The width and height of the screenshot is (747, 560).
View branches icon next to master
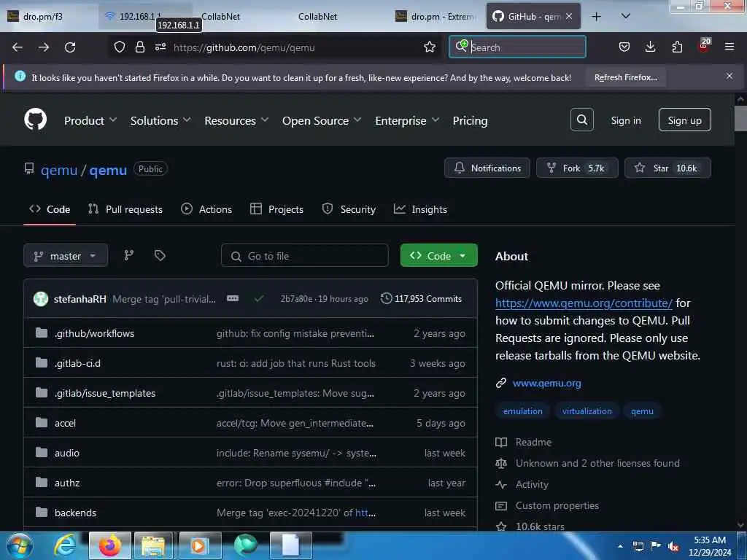(128, 256)
